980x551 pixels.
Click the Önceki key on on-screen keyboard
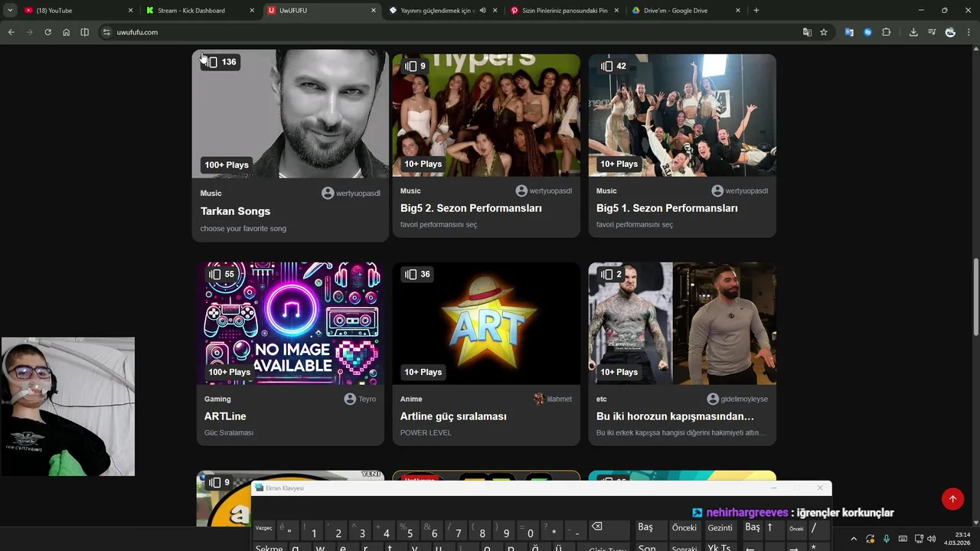coord(684,529)
